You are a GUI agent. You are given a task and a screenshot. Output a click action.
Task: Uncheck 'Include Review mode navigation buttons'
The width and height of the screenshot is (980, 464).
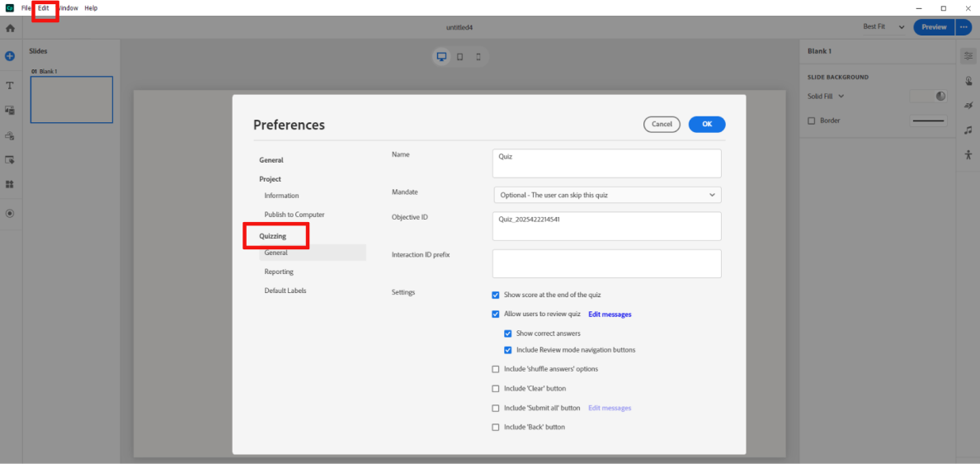pos(508,350)
